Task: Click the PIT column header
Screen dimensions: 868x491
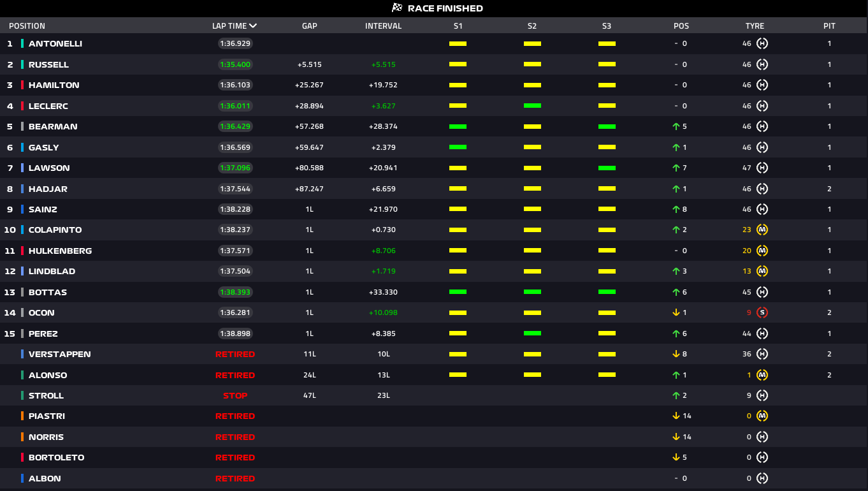Action: point(829,26)
